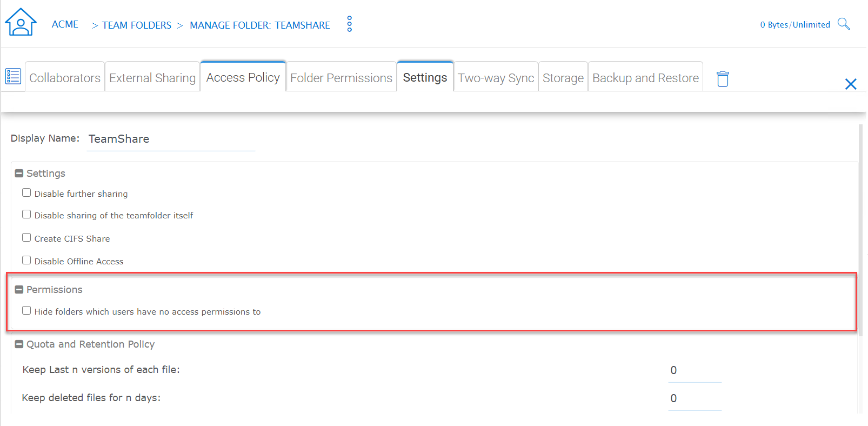Check Disable sharing of the teamfolder itself
868x426 pixels.
coord(26,214)
